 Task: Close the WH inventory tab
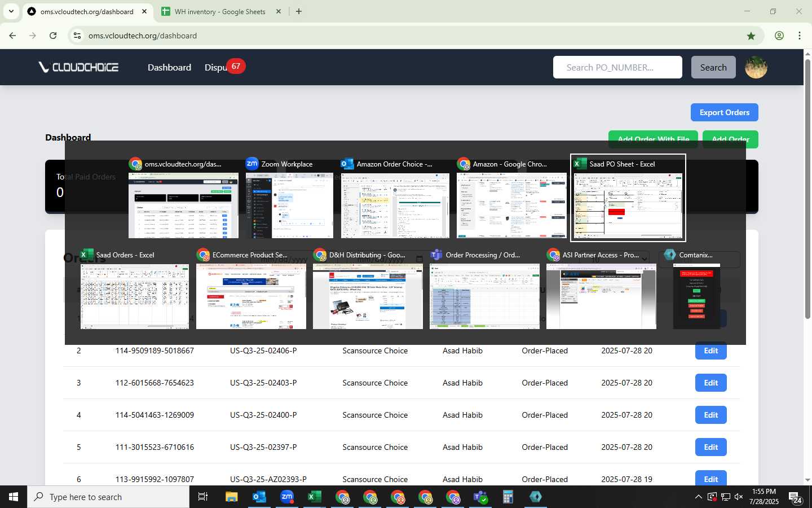[278, 11]
